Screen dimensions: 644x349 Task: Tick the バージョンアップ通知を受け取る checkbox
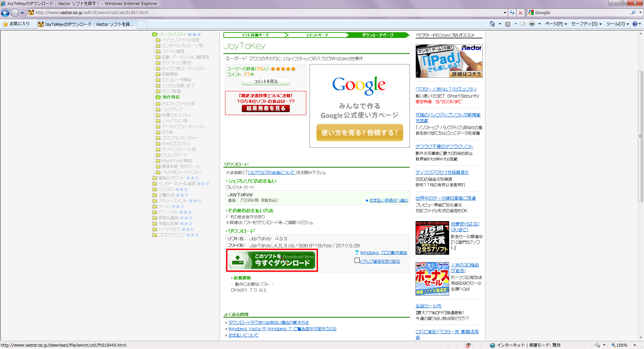[357, 260]
